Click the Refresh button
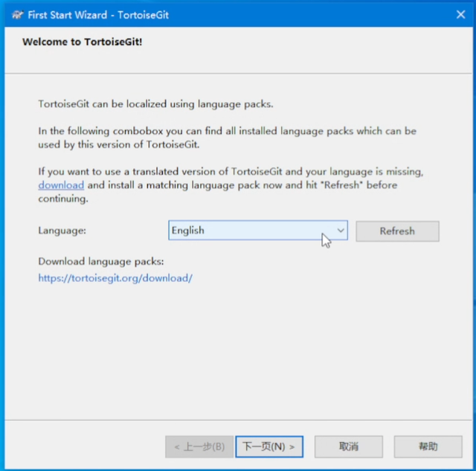Image resolution: width=476 pixels, height=471 pixels. [x=397, y=231]
